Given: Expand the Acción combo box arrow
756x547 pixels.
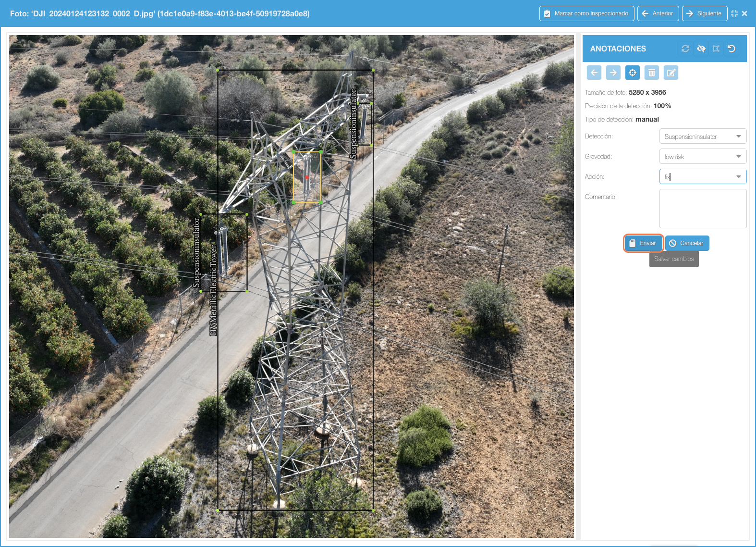Looking at the screenshot, I should 739,177.
